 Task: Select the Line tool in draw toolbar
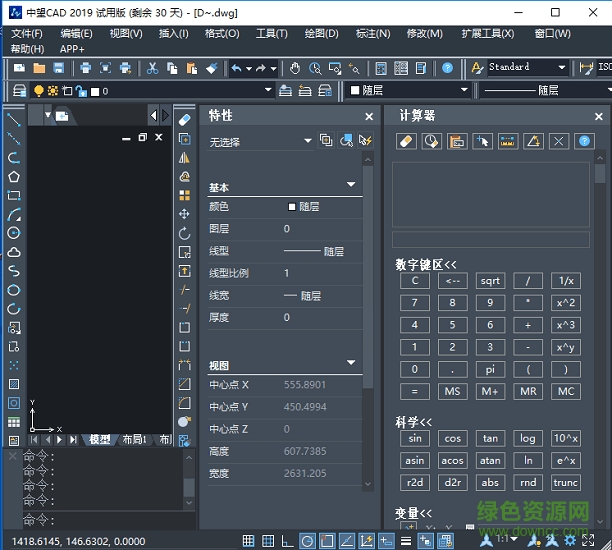14,119
